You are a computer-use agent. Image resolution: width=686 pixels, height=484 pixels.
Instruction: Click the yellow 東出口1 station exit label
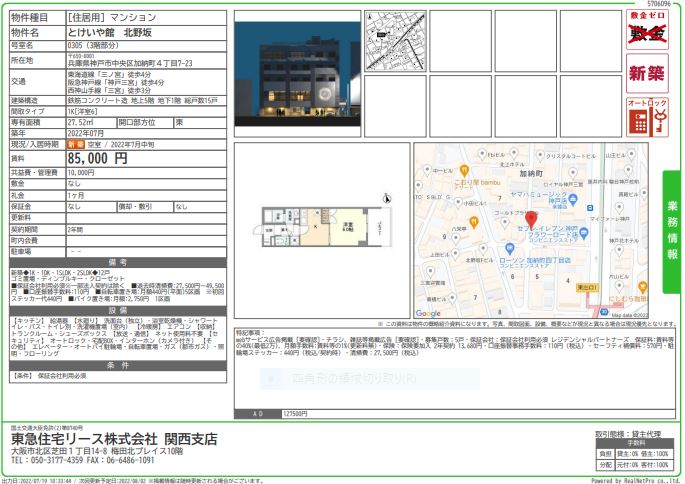point(587,288)
